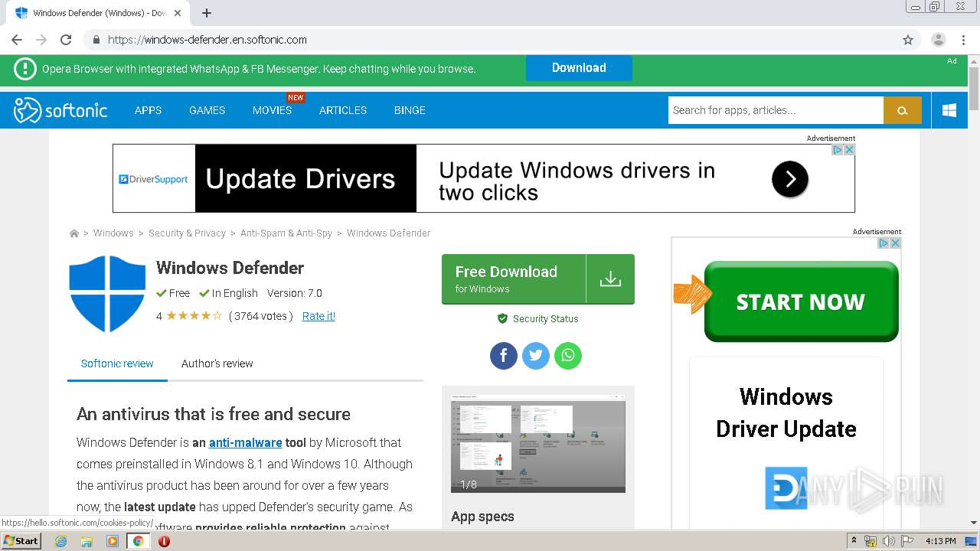Click the arrow circle on Update Drivers ad
This screenshot has height=551, width=980.
[790, 179]
